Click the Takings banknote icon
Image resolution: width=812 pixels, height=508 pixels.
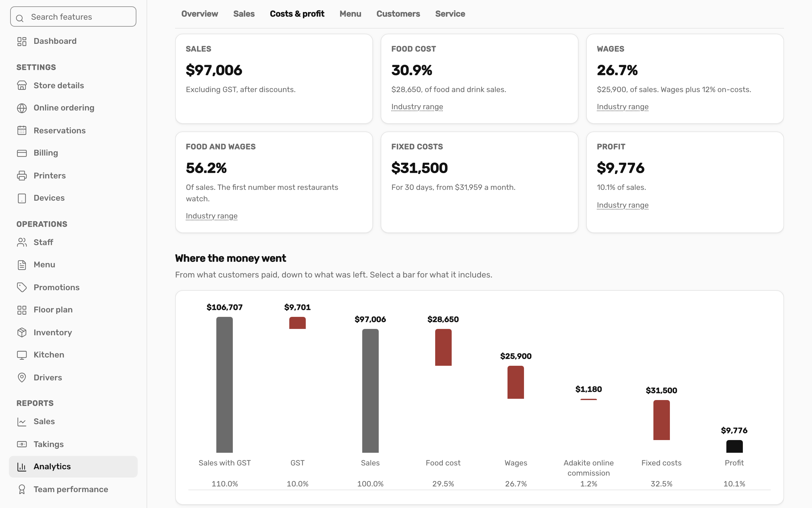(x=22, y=444)
